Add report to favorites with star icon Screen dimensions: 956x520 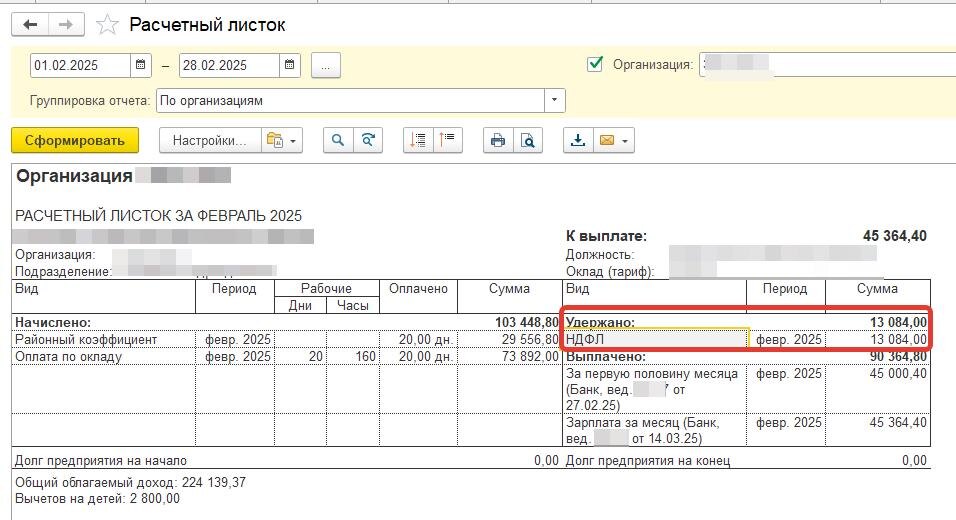pos(107,25)
